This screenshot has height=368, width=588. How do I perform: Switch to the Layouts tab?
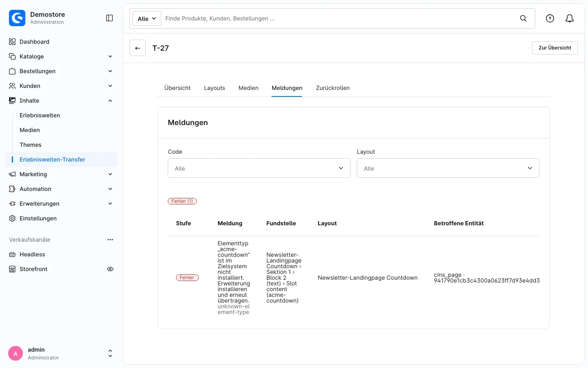(214, 88)
